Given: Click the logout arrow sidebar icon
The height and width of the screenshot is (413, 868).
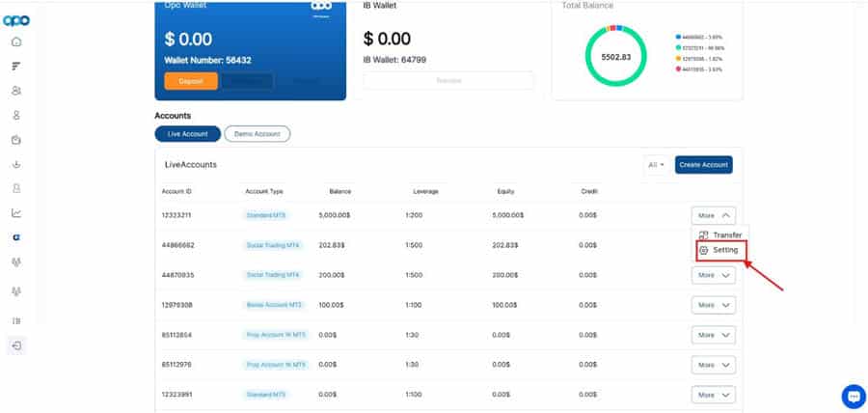Looking at the screenshot, I should tap(16, 346).
